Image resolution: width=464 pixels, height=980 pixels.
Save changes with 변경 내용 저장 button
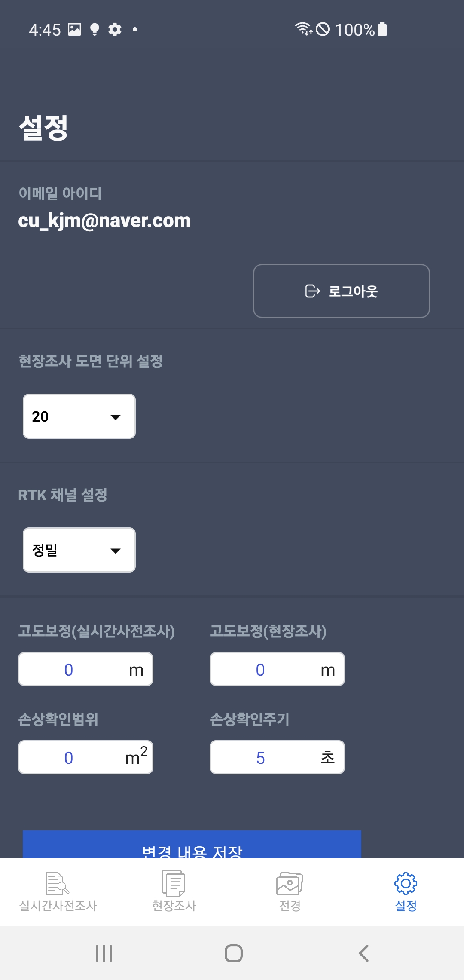tap(192, 844)
